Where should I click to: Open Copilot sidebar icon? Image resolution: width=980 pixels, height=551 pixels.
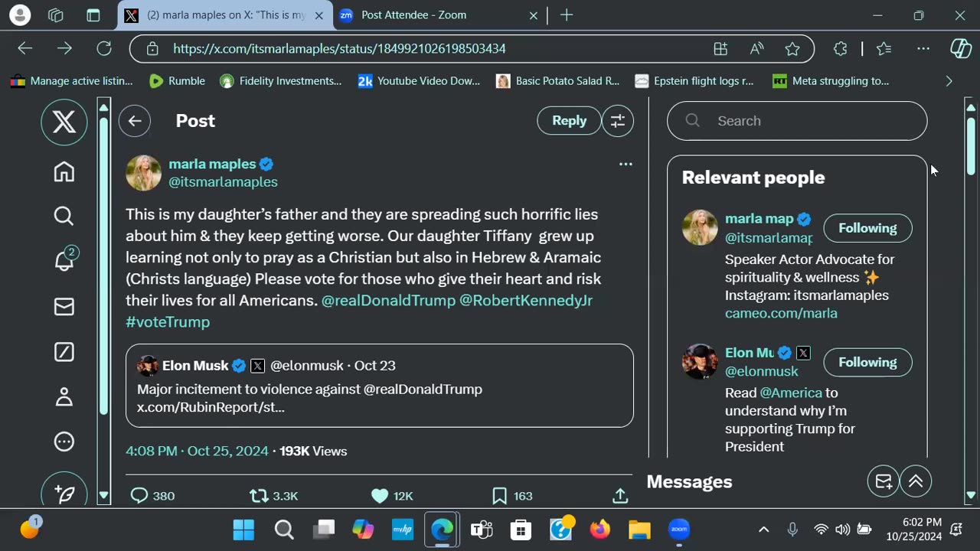(961, 48)
